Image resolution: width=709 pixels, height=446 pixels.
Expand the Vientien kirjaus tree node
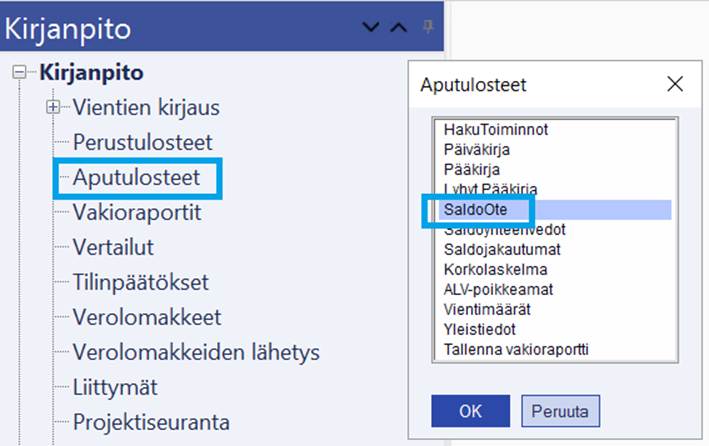click(x=53, y=107)
